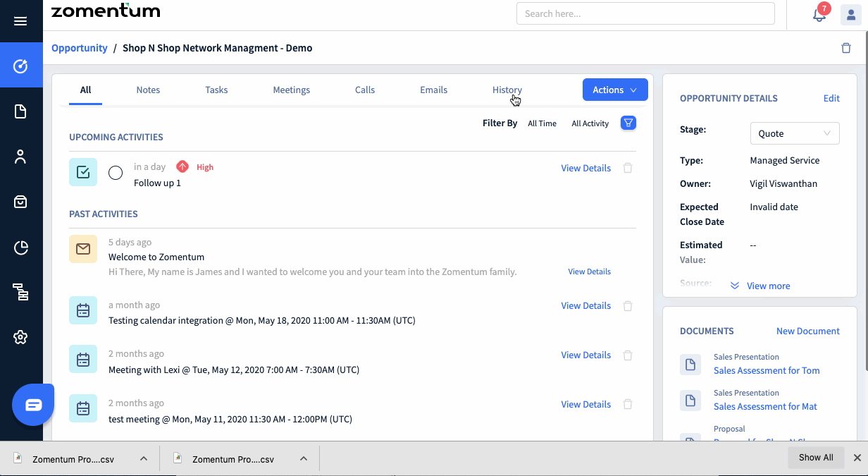Open the chat support bubble
Viewport: 868px width, 476px height.
[x=32, y=404]
